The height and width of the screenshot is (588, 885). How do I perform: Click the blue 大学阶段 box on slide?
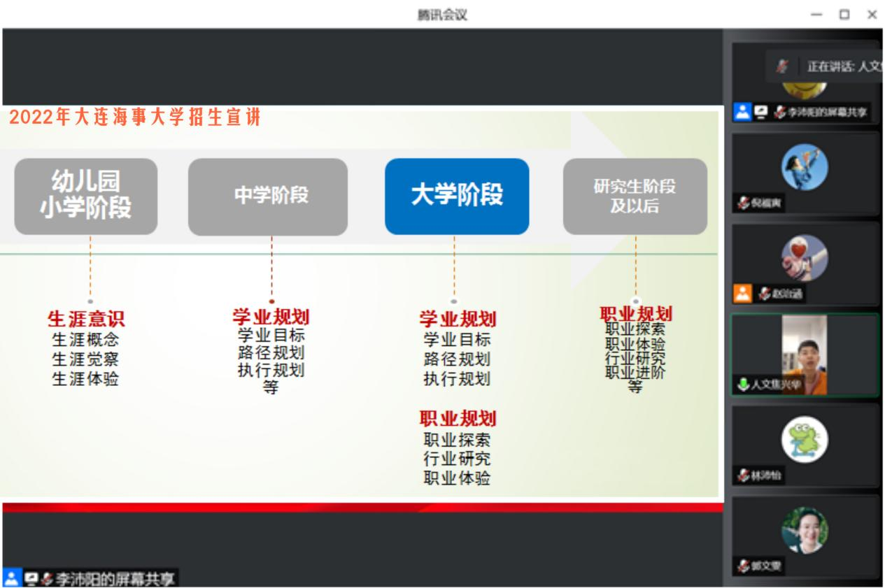pos(457,196)
